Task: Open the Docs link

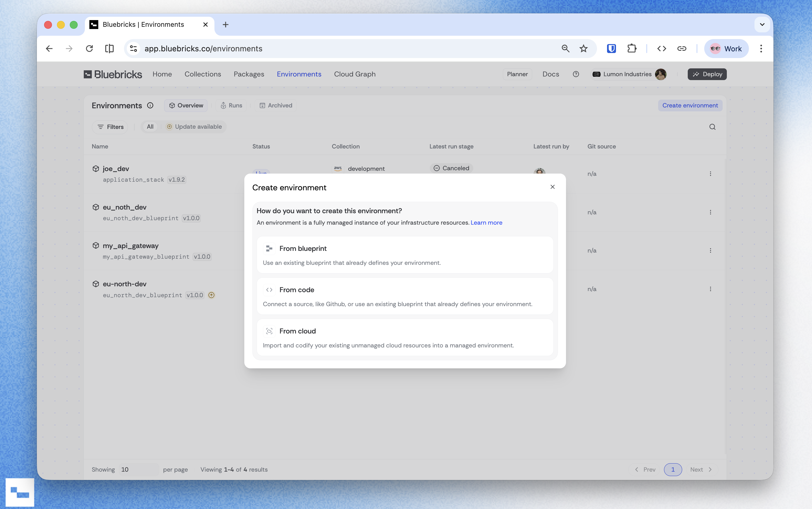Action: coord(551,74)
